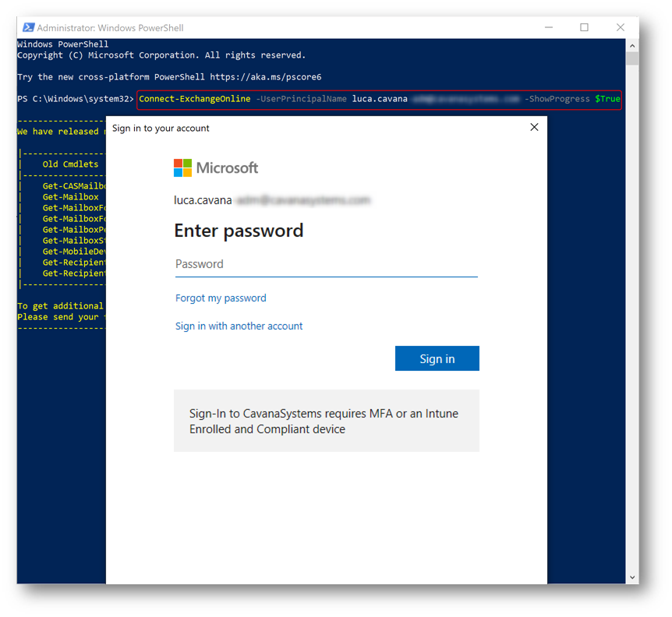Click the scrollbar down arrow in PowerShell
Screen dimensions: 672x617
coord(632,577)
